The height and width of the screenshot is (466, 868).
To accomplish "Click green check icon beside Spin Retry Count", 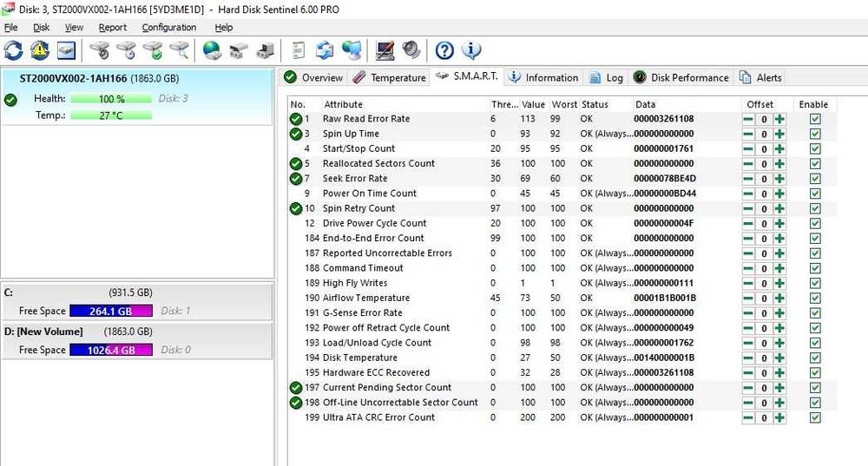I will (296, 208).
